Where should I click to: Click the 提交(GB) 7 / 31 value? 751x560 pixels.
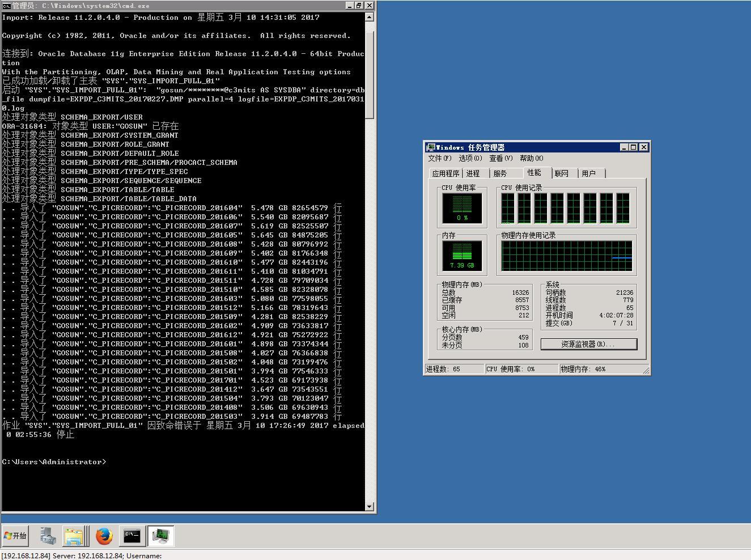(623, 323)
